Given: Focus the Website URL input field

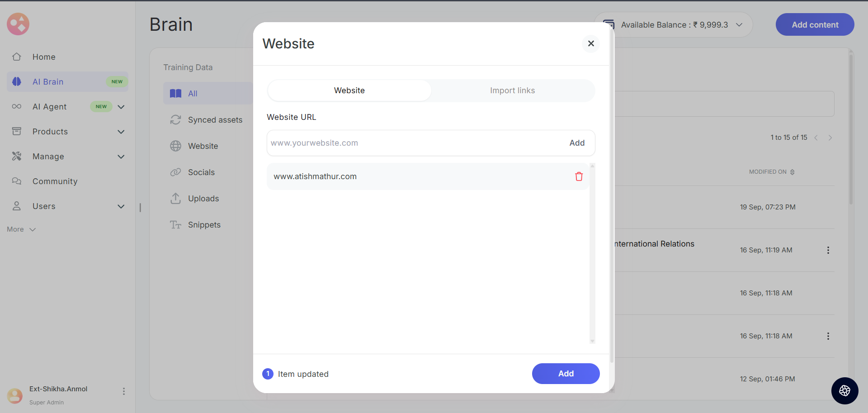Looking at the screenshot, I should pyautogui.click(x=414, y=143).
